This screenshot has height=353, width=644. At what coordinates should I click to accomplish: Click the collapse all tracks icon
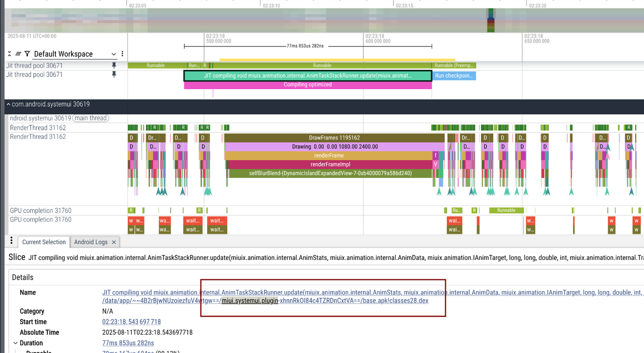9,54
